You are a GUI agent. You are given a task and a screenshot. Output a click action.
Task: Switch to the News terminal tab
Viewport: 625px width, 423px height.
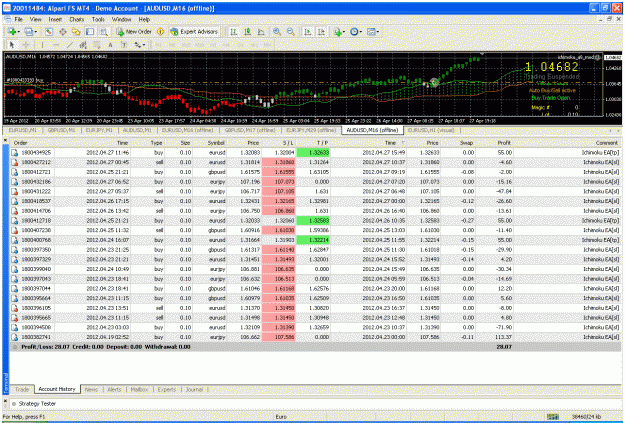[x=91, y=390]
